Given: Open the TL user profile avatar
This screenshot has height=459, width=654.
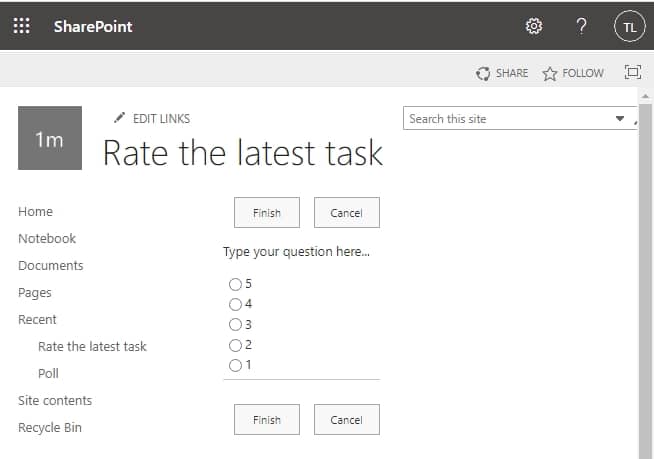Looking at the screenshot, I should [x=629, y=27].
